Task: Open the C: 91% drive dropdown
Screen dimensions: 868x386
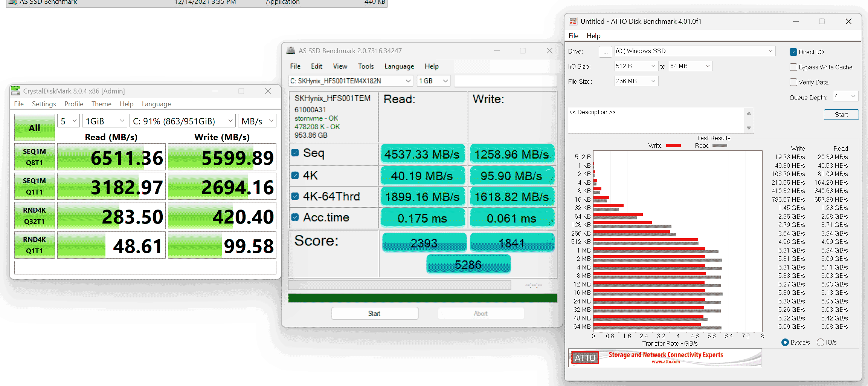Action: pos(183,121)
